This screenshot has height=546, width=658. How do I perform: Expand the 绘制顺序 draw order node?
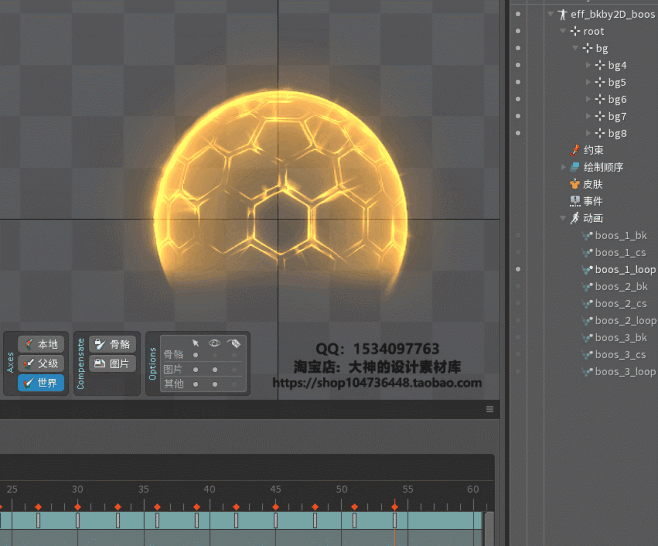[x=564, y=167]
